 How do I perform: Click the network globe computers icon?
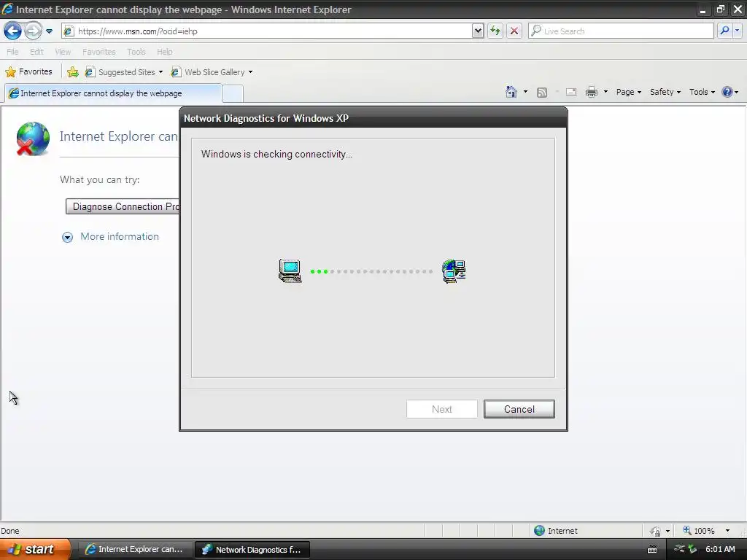tap(454, 271)
